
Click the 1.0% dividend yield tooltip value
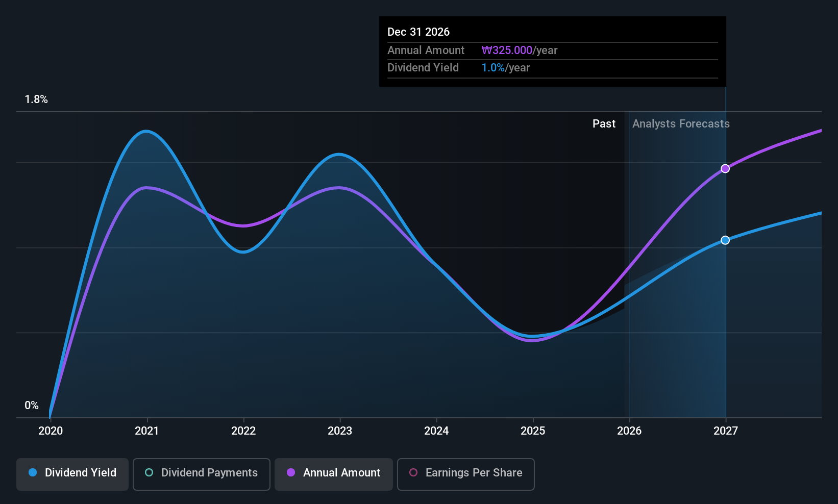pos(493,68)
